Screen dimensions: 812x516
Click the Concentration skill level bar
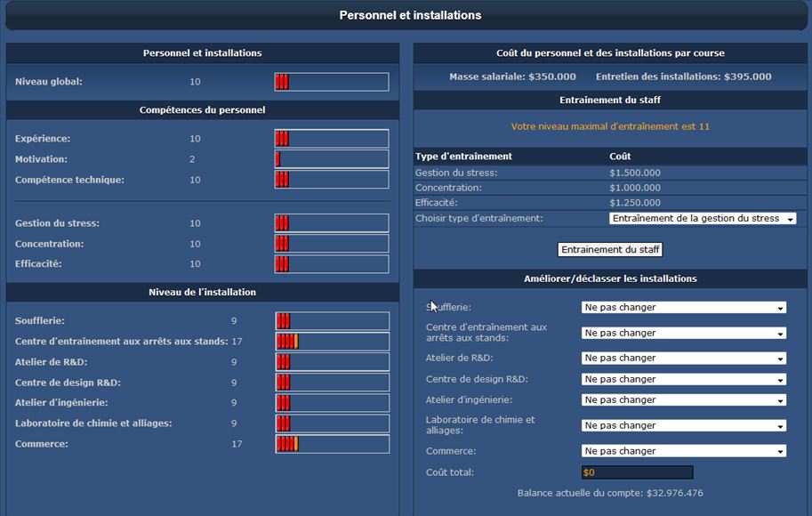point(332,244)
